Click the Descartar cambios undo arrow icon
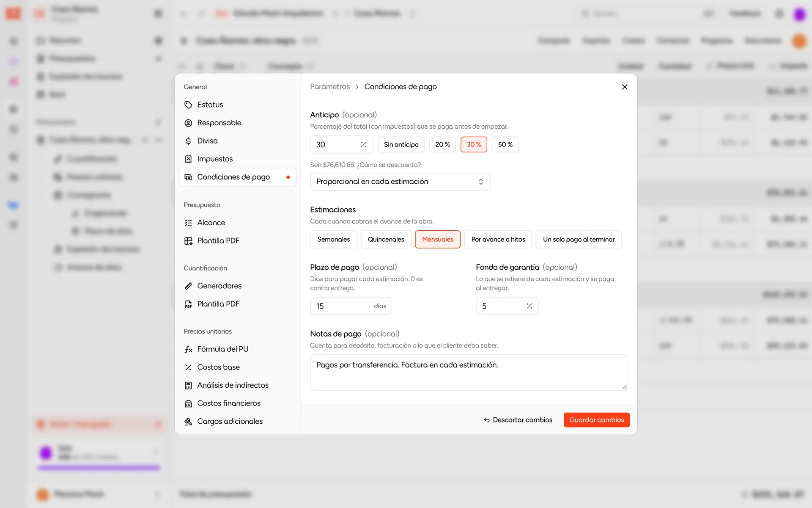The image size is (812, 508). point(487,420)
